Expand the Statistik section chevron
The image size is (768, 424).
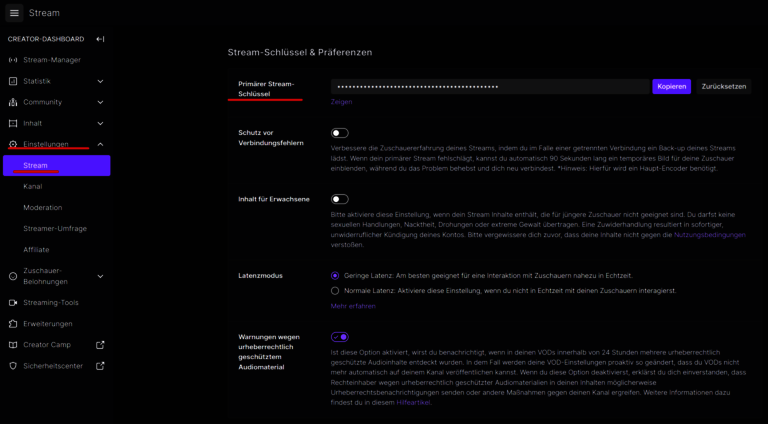click(100, 81)
